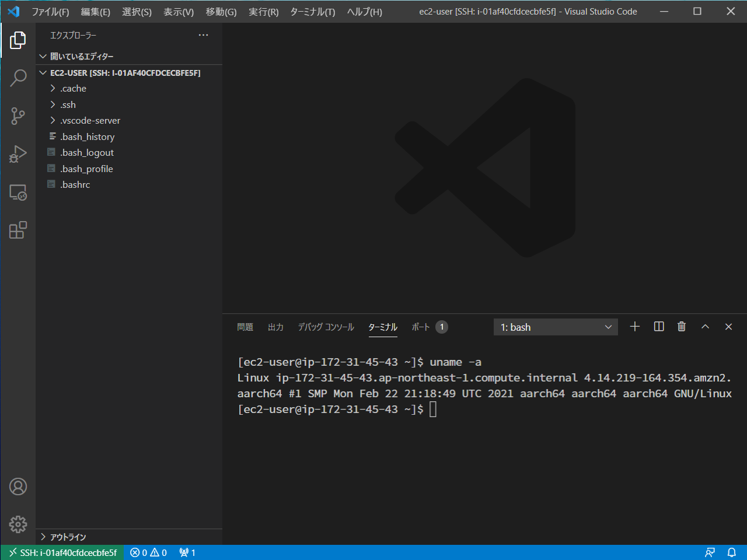747x560 pixels.
Task: Open the Source Control view
Action: (x=18, y=116)
